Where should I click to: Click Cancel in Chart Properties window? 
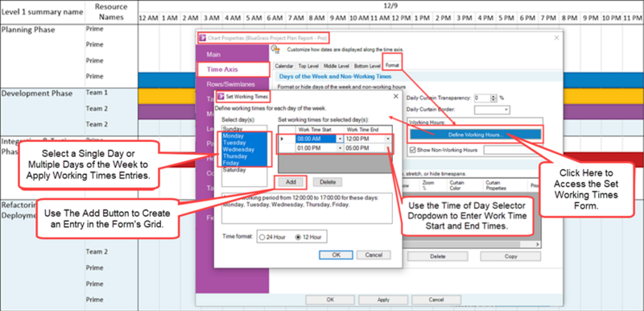pyautogui.click(x=436, y=300)
